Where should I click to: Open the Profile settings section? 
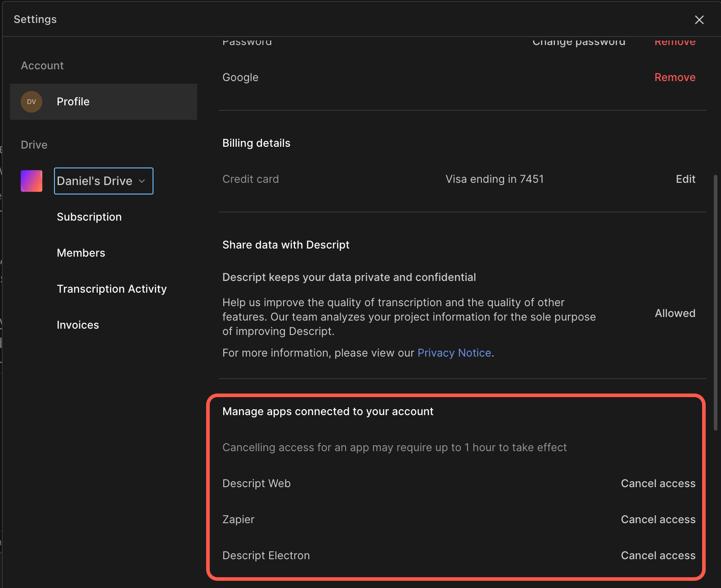[104, 102]
